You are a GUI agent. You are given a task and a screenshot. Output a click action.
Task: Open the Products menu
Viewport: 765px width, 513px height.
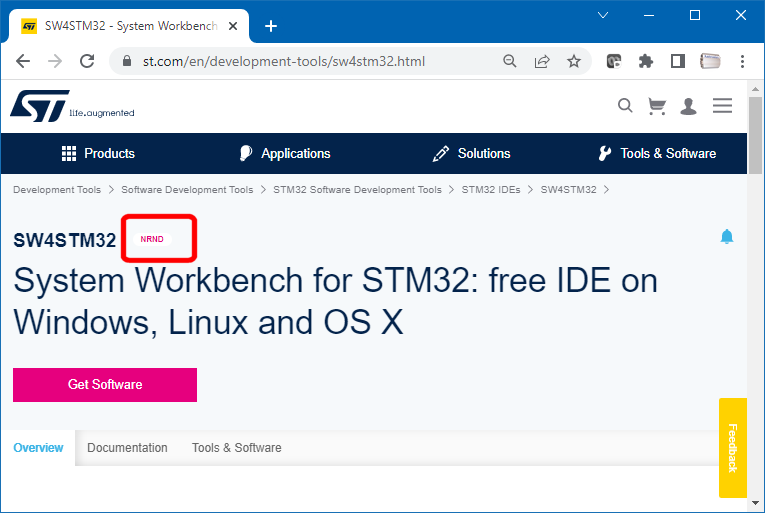coord(98,153)
